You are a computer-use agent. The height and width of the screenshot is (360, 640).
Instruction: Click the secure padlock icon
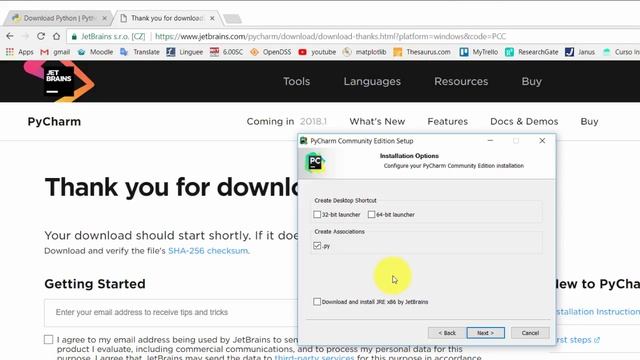tap(74, 37)
